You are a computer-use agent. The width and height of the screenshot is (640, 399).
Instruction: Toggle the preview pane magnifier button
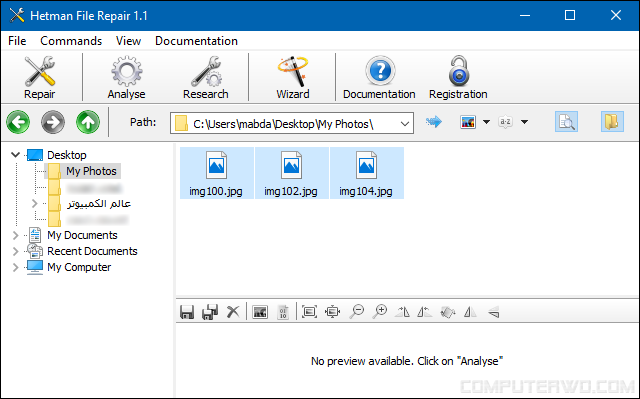pyautogui.click(x=567, y=122)
